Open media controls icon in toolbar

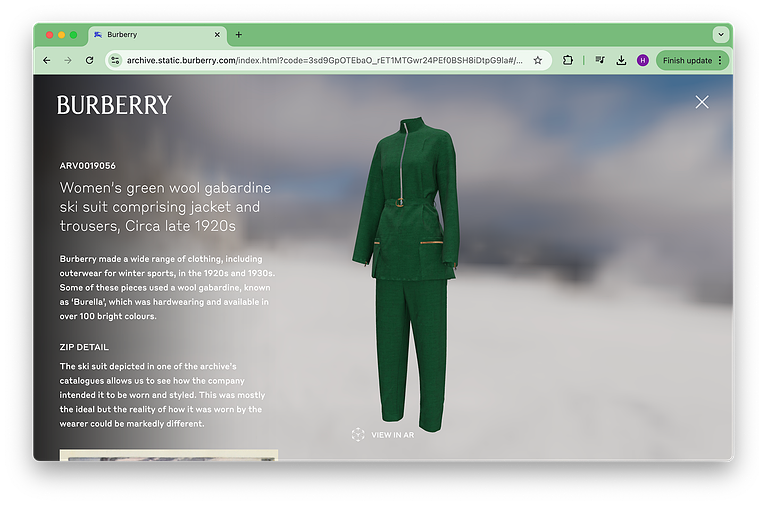pos(600,61)
